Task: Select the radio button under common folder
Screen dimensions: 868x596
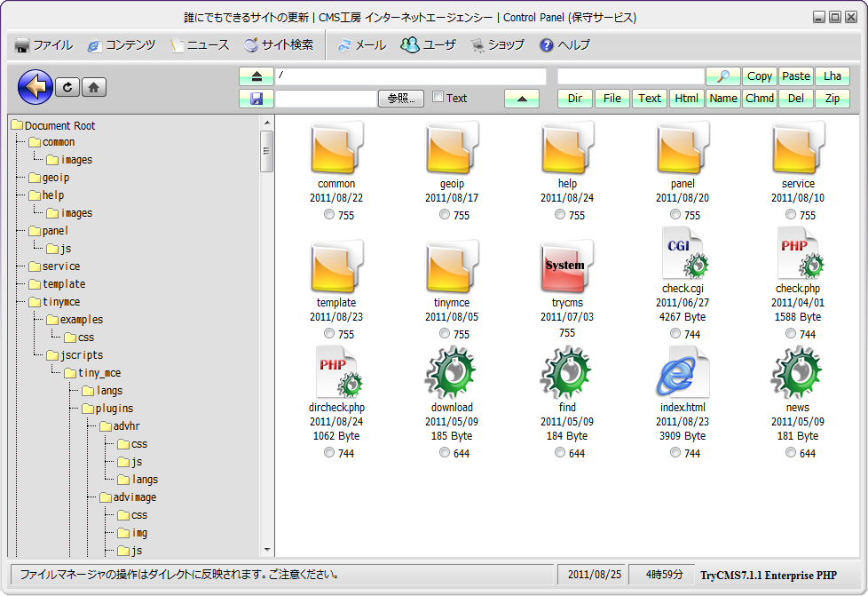Action: coord(329,215)
